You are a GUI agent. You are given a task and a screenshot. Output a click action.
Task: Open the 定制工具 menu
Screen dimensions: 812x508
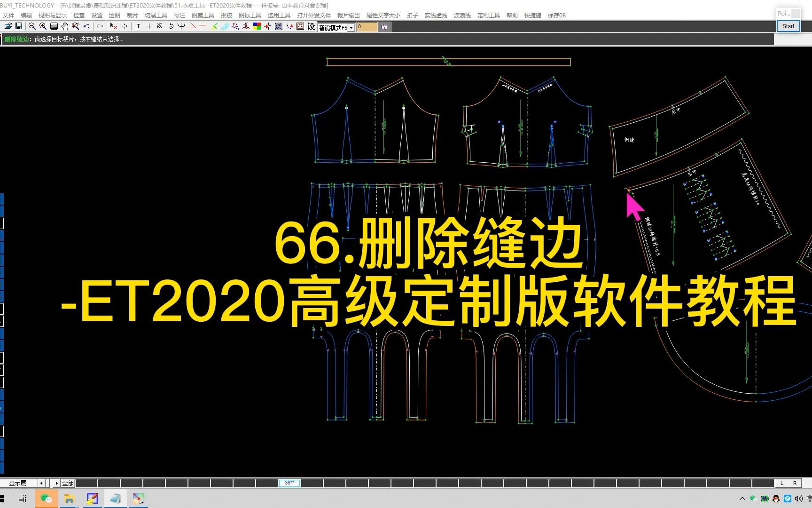(x=489, y=16)
